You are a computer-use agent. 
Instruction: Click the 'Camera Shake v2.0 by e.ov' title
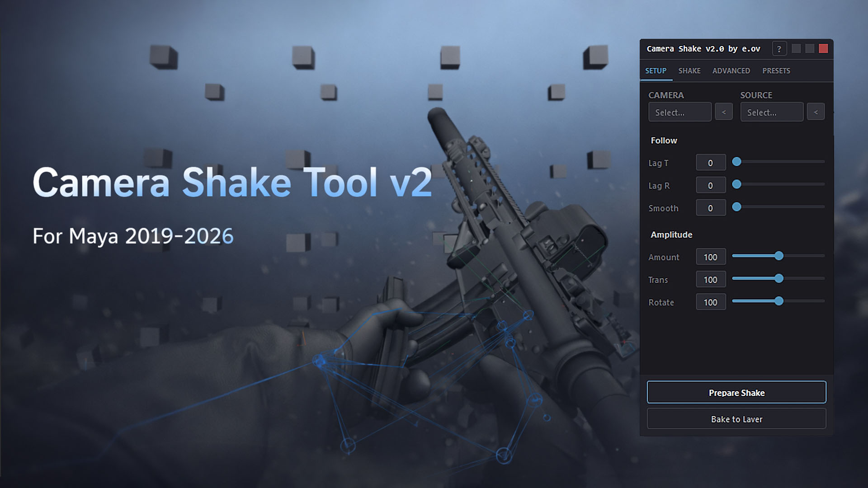pos(703,49)
